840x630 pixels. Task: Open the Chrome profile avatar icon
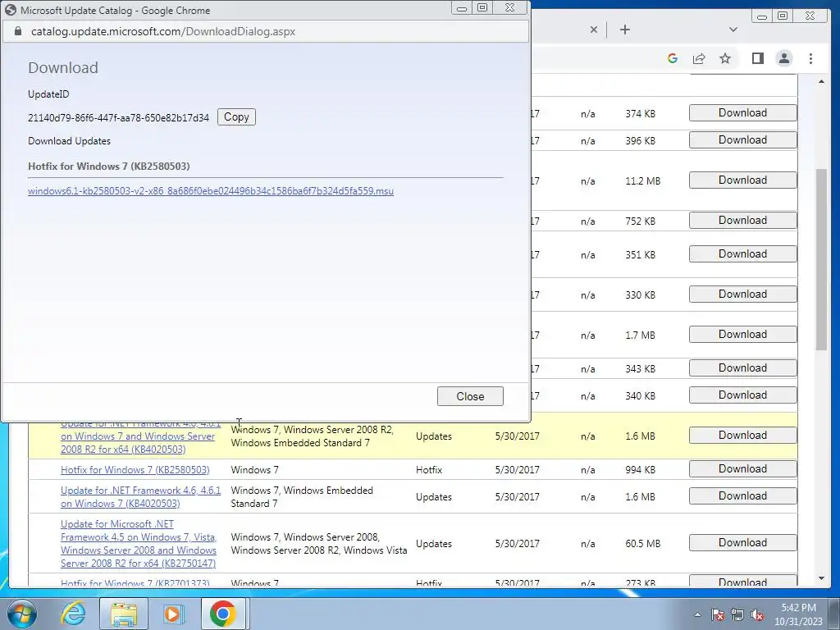click(783, 58)
